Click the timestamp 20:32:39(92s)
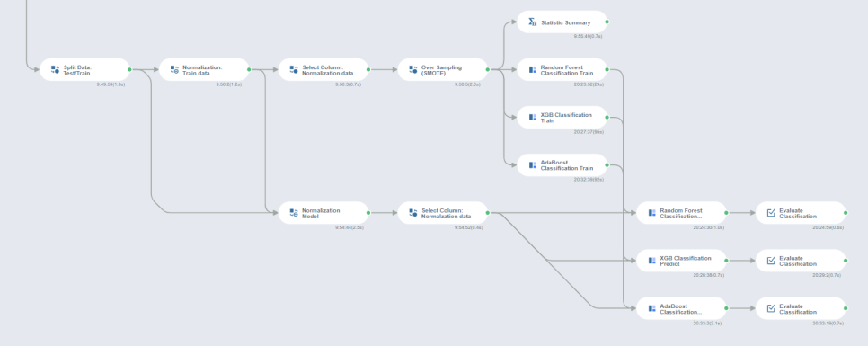Image resolution: width=868 pixels, height=346 pixels. tap(589, 180)
